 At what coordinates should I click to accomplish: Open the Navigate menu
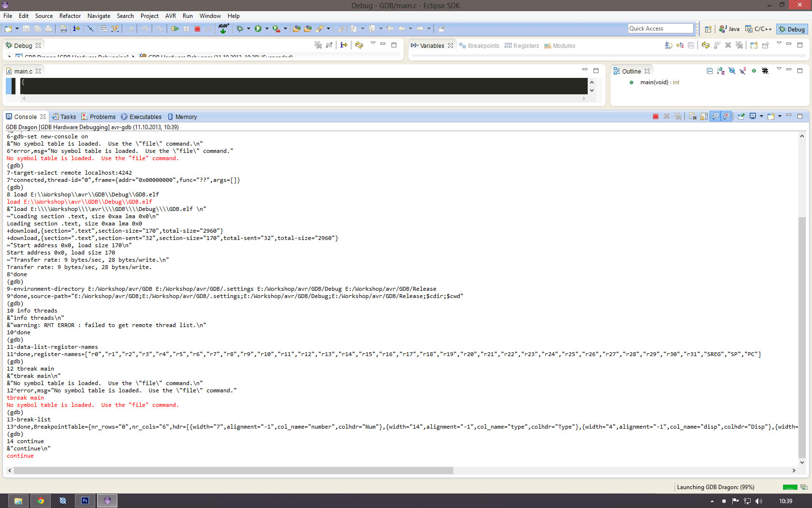[99, 16]
